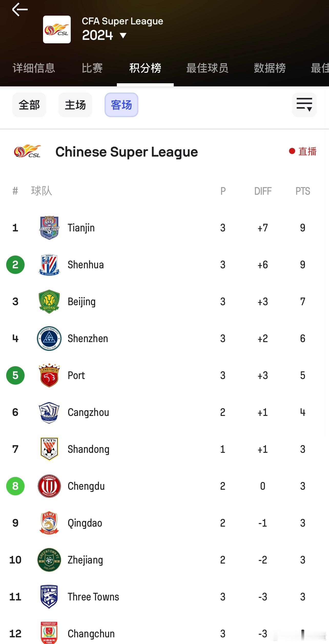This screenshot has height=644, width=329.
Task: Select the 客场 away filter chip
Action: pyautogui.click(x=121, y=105)
